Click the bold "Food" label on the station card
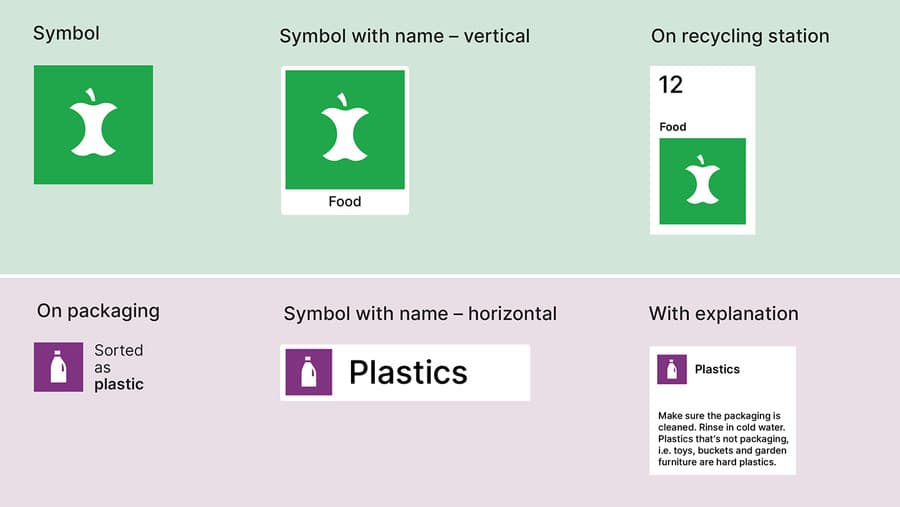 click(673, 127)
